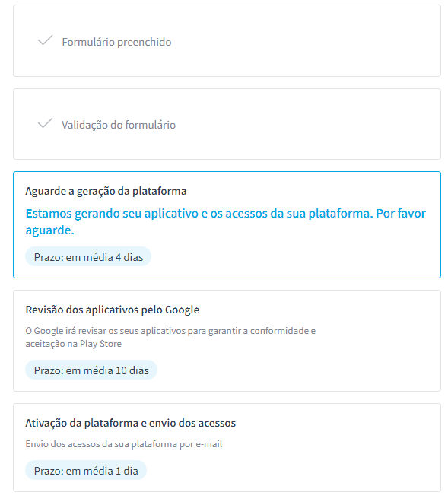Click the word aguarde in the blue message

coord(49,230)
